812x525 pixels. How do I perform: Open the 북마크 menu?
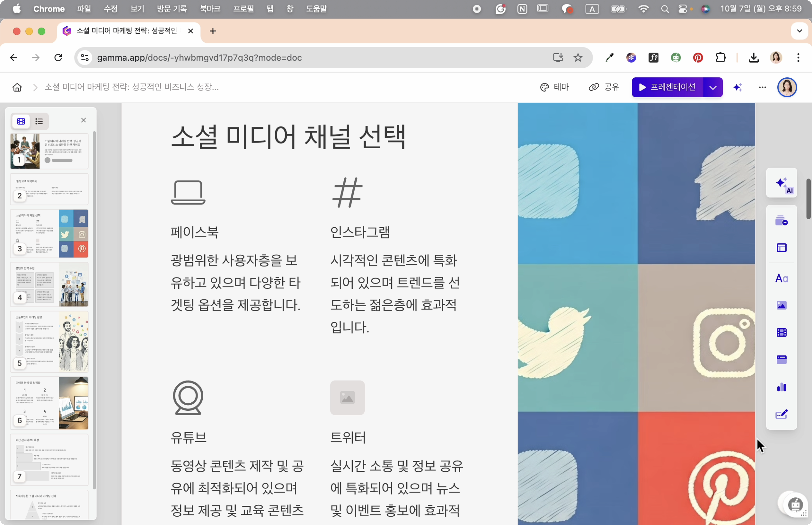210,9
